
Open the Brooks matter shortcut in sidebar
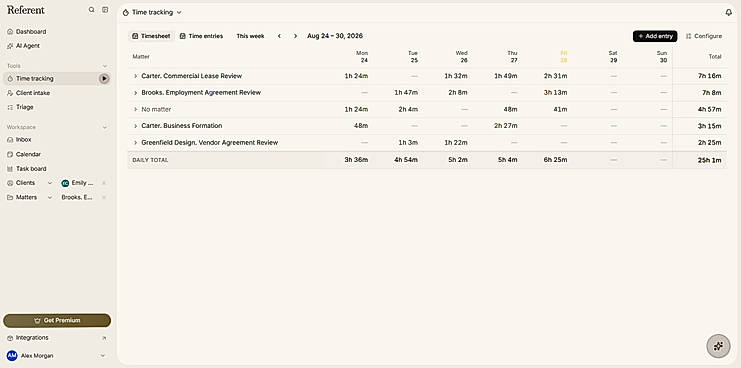coord(77,197)
